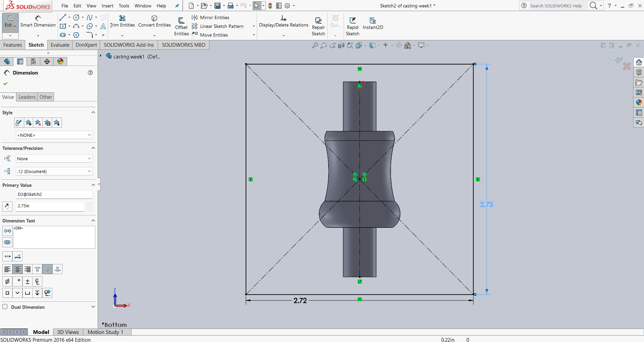Image resolution: width=644 pixels, height=342 pixels.
Task: Select left justify for dimension text
Action: 7,269
